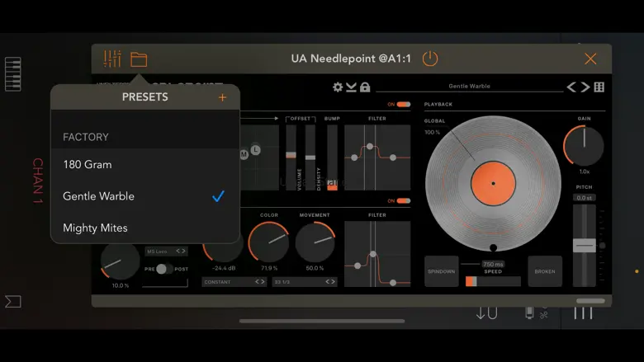Click the presets folder icon
This screenshot has height=362, width=644.
139,59
